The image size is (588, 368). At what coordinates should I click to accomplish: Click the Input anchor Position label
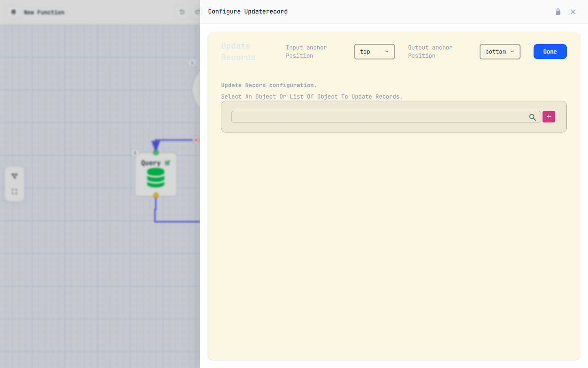pyautogui.click(x=306, y=52)
